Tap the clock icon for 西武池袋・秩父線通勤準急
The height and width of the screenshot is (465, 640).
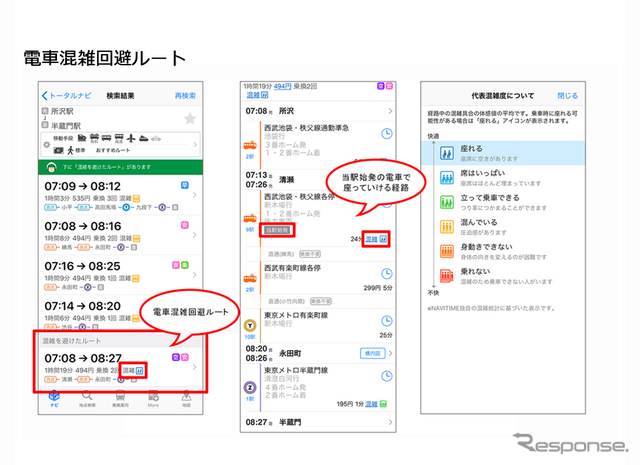[x=387, y=133]
